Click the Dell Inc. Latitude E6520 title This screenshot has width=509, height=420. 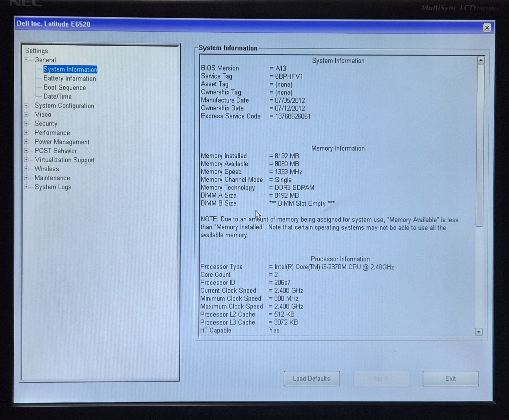[x=53, y=24]
